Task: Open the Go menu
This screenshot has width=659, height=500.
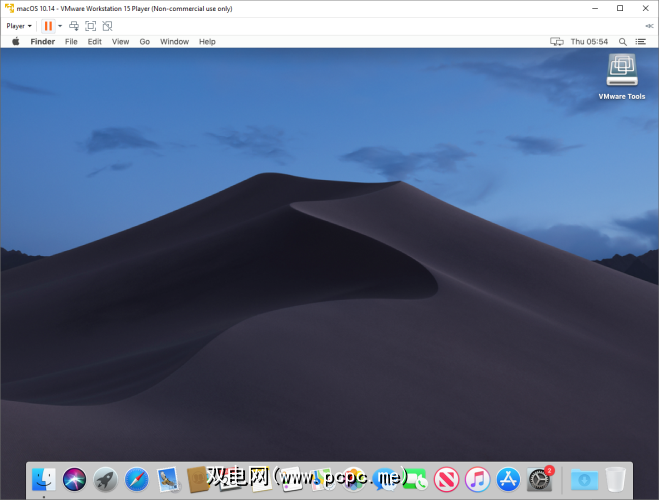Action: pos(145,42)
